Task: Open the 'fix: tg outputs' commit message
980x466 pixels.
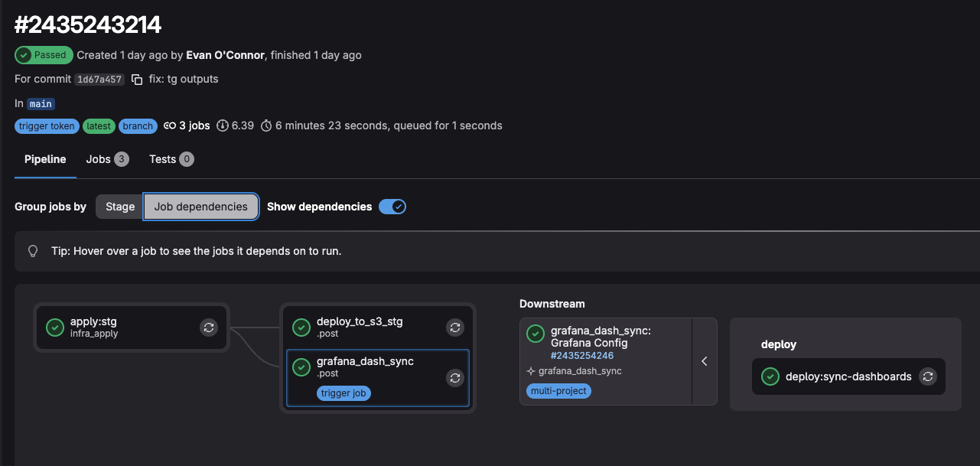Action: pos(184,79)
